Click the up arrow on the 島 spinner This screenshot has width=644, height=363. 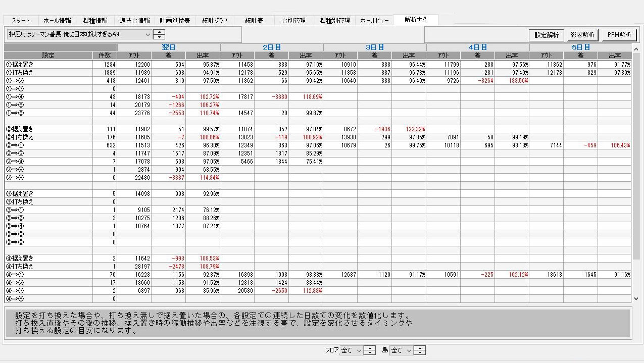point(420,348)
